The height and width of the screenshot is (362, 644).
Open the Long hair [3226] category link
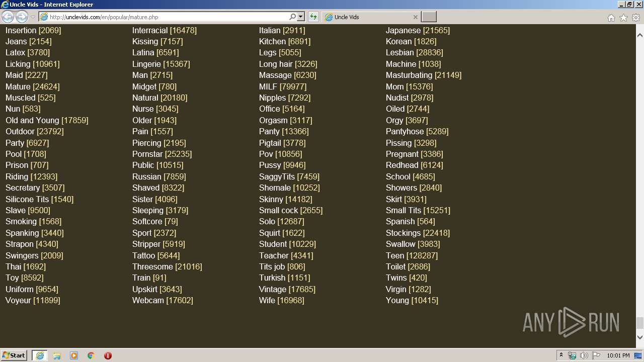[288, 64]
